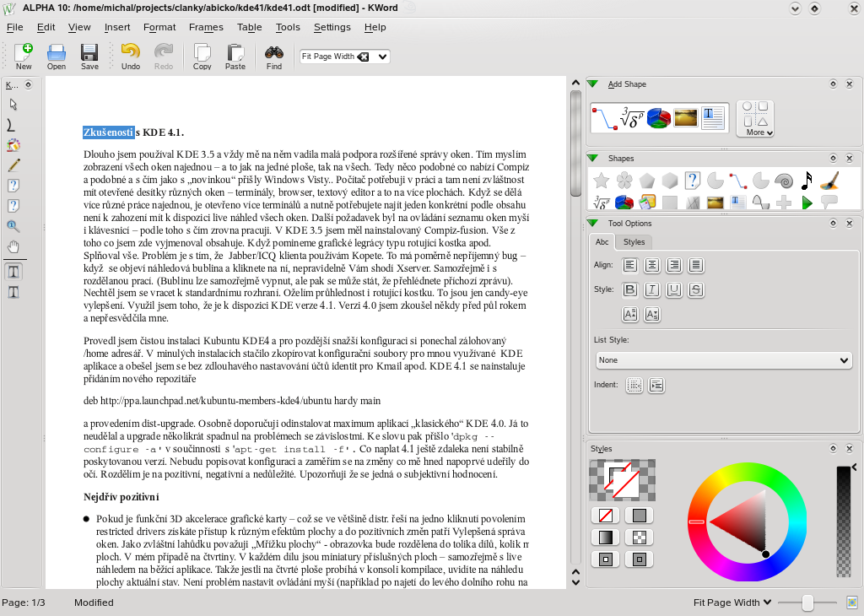This screenshot has height=616, width=864.
Task: Open Find with the binoculars icon
Action: pyautogui.click(x=274, y=57)
